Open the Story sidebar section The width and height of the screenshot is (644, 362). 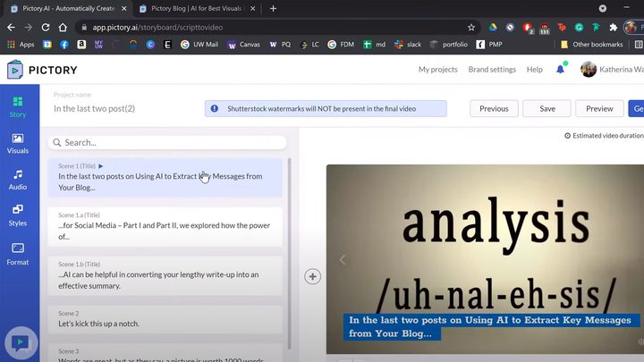pos(18,107)
